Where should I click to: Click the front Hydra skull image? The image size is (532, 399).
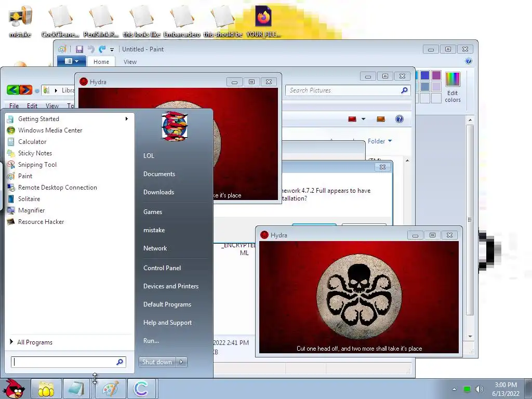359,297
